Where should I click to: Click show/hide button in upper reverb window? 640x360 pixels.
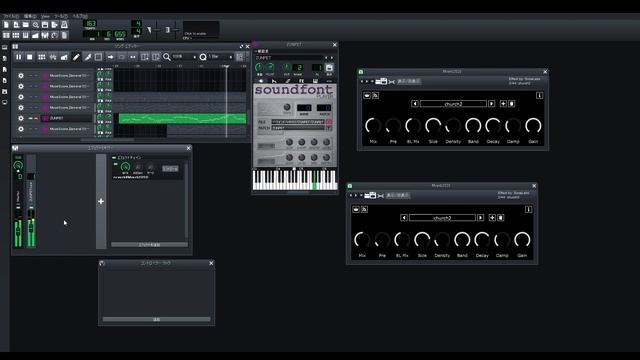point(409,81)
